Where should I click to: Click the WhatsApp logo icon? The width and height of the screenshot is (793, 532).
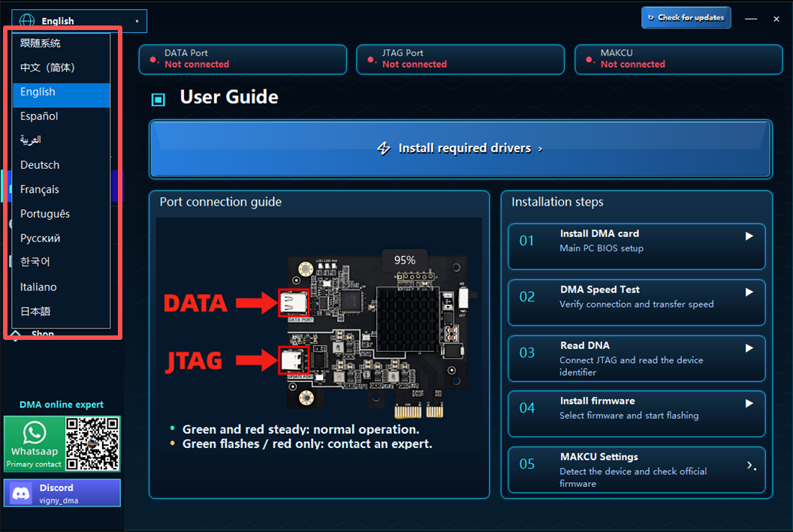click(x=35, y=432)
